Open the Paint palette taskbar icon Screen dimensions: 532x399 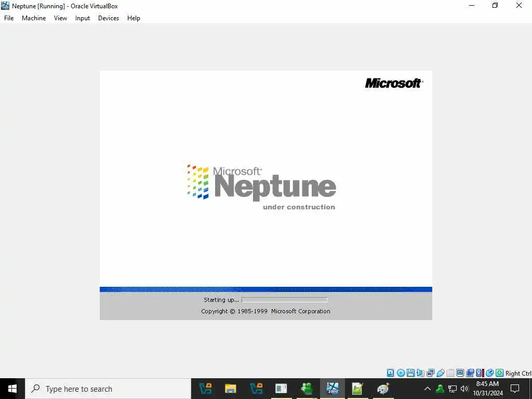(x=383, y=389)
